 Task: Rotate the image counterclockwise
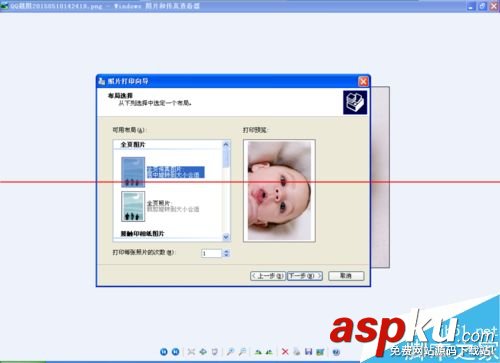269,352
